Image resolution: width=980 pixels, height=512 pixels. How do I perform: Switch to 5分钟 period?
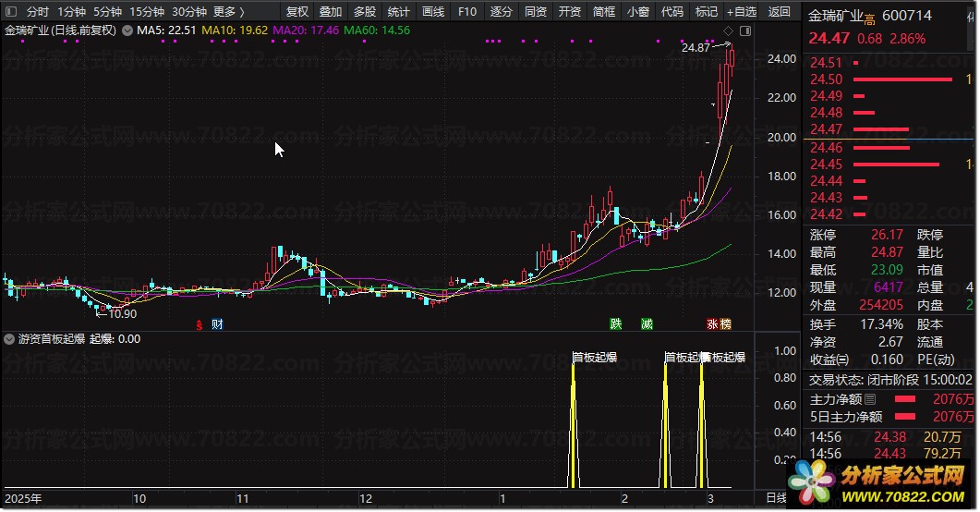click(x=107, y=12)
